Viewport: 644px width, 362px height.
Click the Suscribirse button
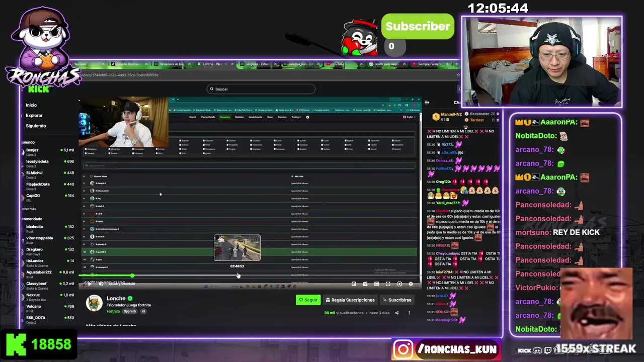[397, 300]
